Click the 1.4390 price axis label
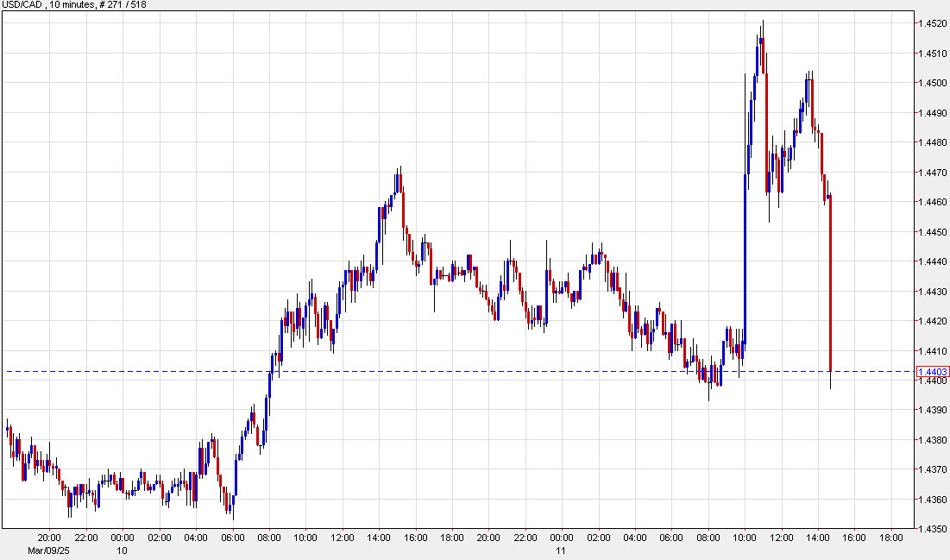The width and height of the screenshot is (950, 560). point(933,411)
